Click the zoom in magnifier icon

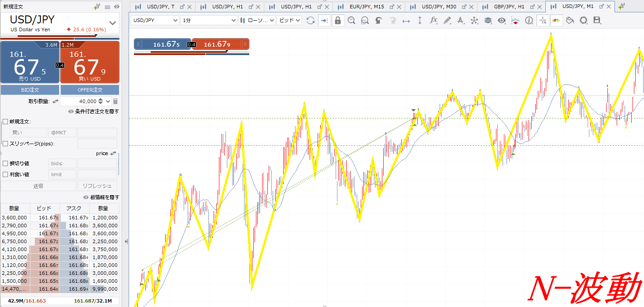point(351,21)
